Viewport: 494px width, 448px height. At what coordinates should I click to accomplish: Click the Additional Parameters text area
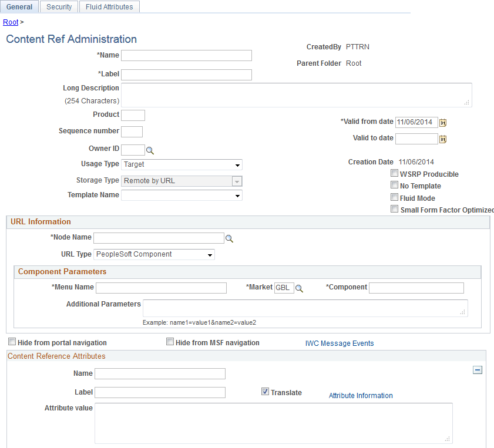click(305, 308)
